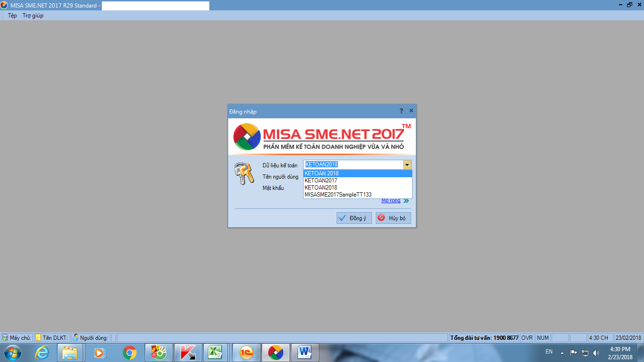Image resolution: width=644 pixels, height=362 pixels.
Task: Click the MISA app icon in title bar
Action: [x=4, y=5]
